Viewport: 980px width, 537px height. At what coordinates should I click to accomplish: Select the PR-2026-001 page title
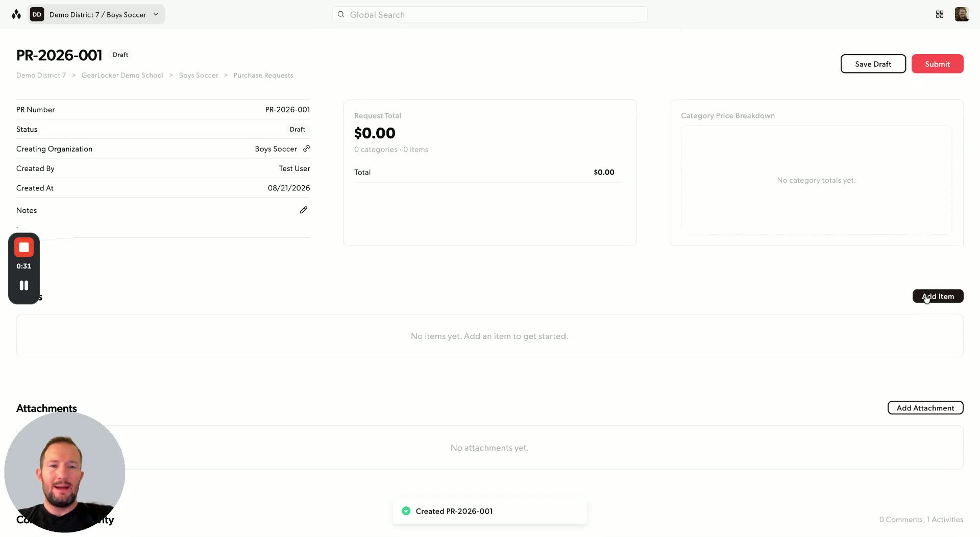pos(59,55)
